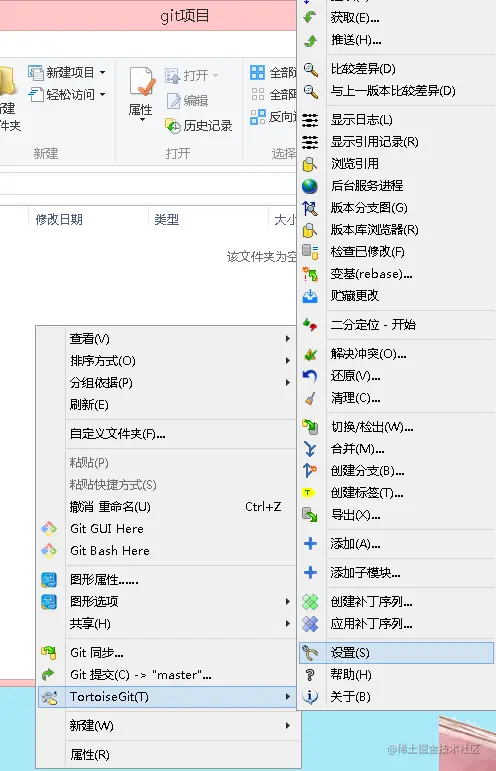496x771 pixels.
Task: Choose Git 提交(C) -> "master" menu entry
Action: click(167, 675)
